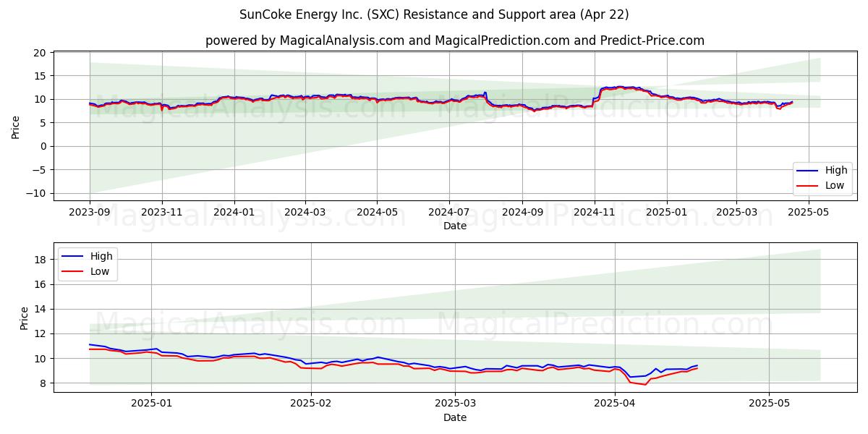Click the 2024-07 tick label
Viewport: 868px width, 434px height.
(448, 212)
